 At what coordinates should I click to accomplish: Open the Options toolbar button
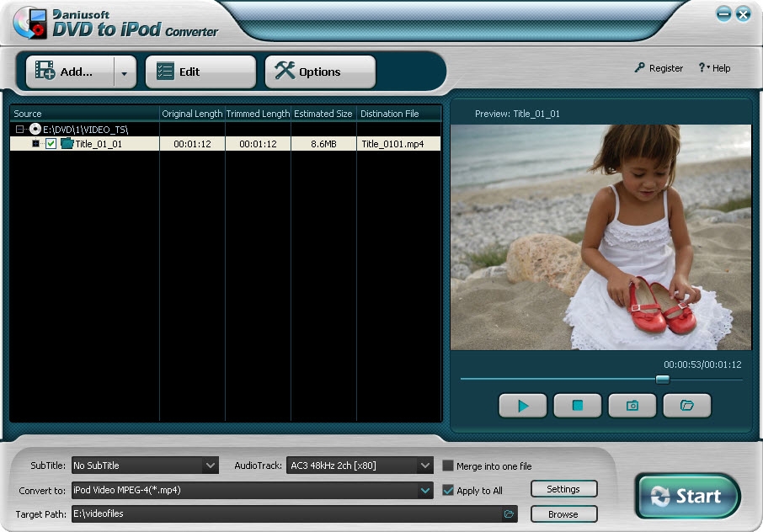(x=320, y=72)
